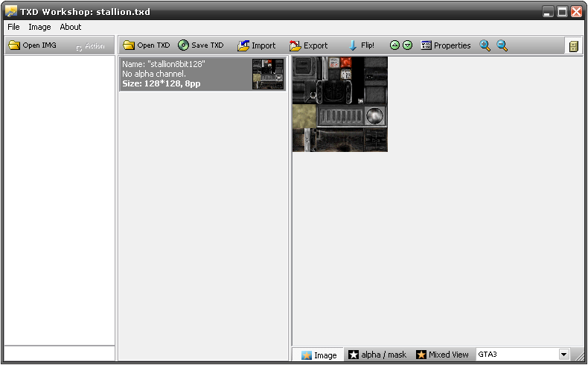This screenshot has width=588, height=365.
Task: Zoom in with magnifier plus icon
Action: (x=485, y=45)
